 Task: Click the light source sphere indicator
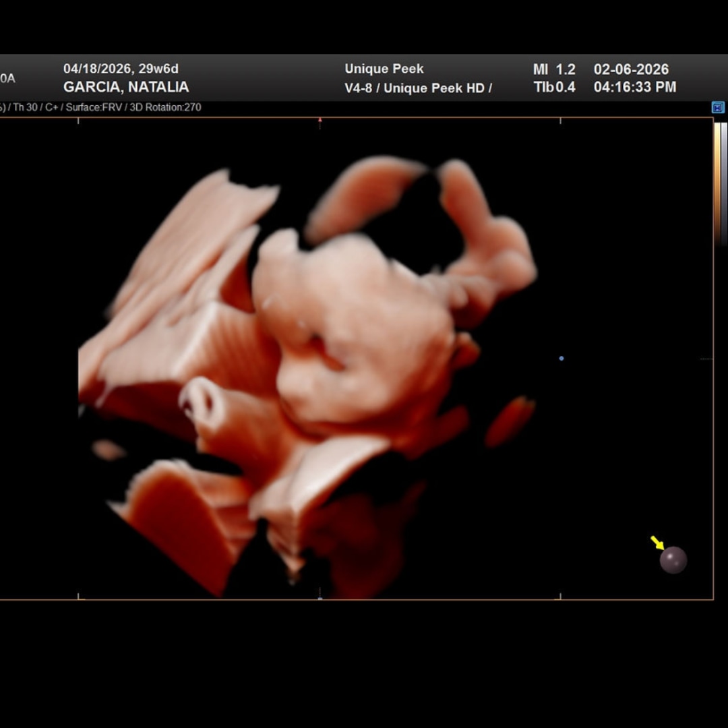point(673,560)
